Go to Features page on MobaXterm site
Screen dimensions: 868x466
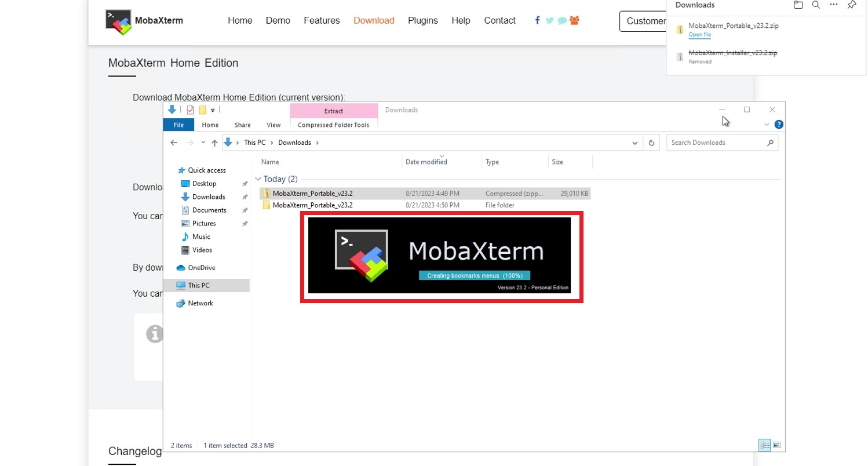pyautogui.click(x=322, y=20)
